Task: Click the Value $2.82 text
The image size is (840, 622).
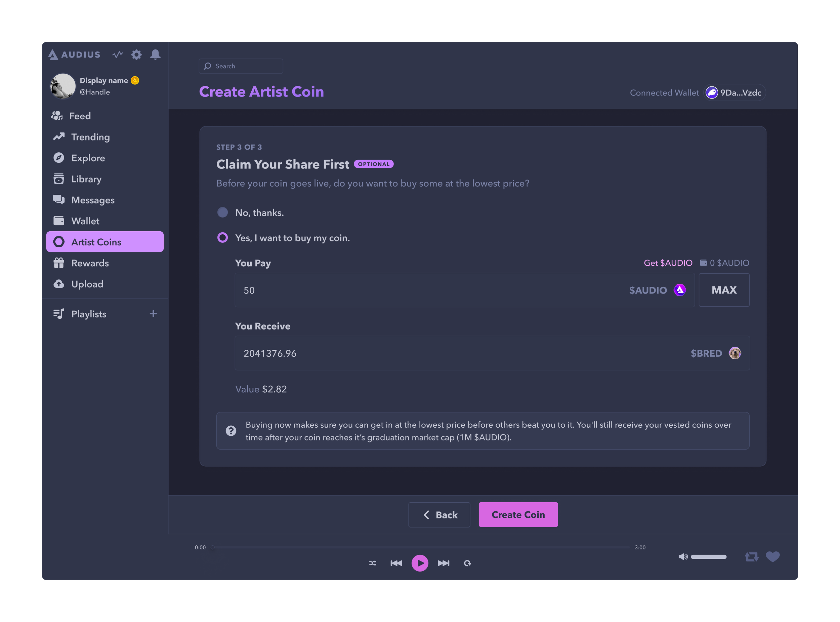Action: pyautogui.click(x=261, y=389)
